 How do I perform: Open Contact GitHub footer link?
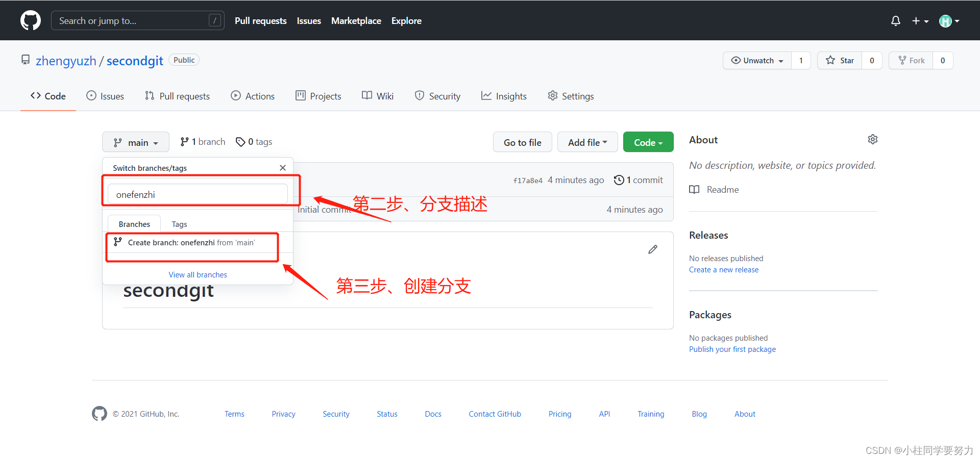point(495,414)
